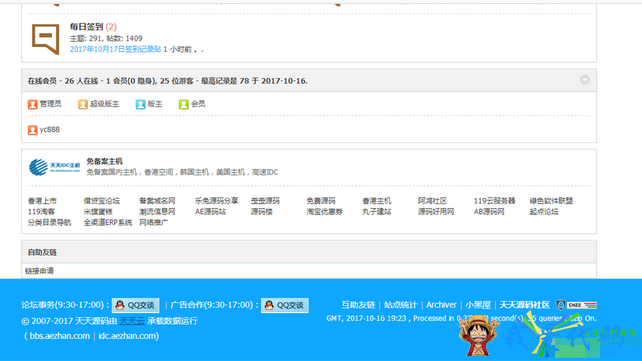Click the 版主 blue user icon
Image resolution: width=642 pixels, height=361 pixels.
(x=140, y=104)
